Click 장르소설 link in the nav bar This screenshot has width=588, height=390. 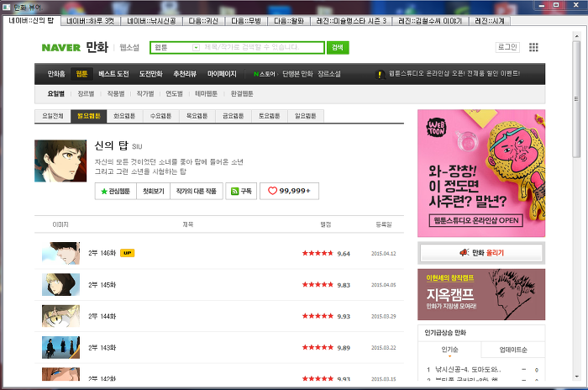coord(329,74)
